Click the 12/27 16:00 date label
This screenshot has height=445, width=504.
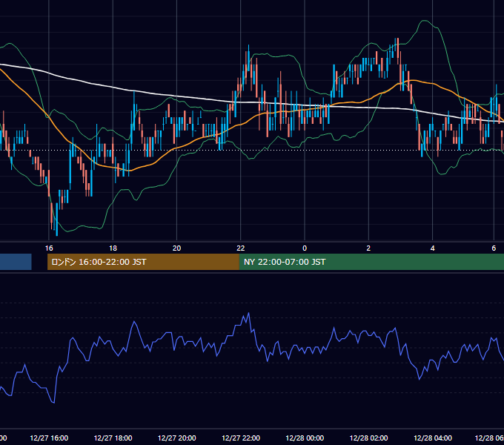(49, 438)
